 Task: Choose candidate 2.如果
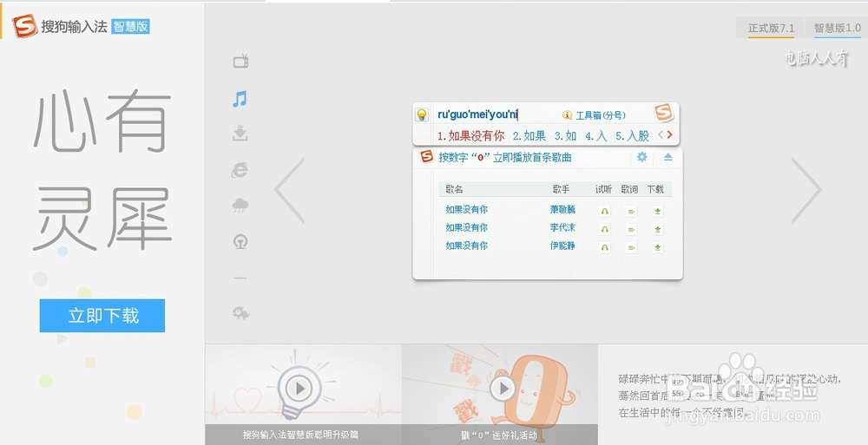point(529,135)
